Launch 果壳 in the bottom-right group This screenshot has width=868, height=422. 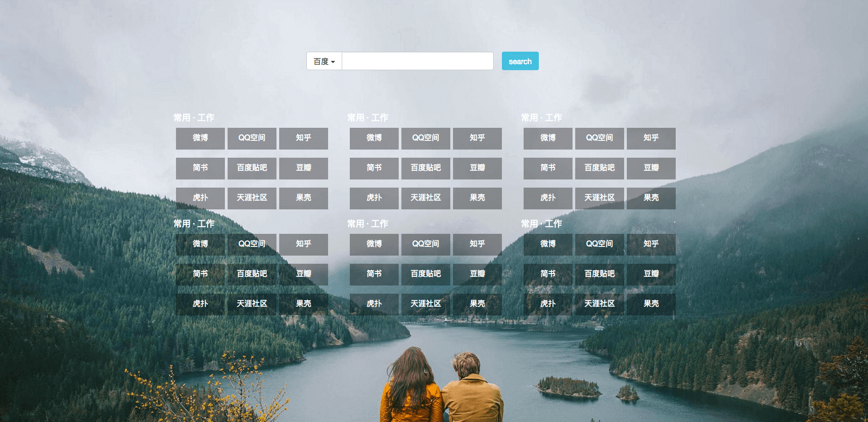[651, 305]
